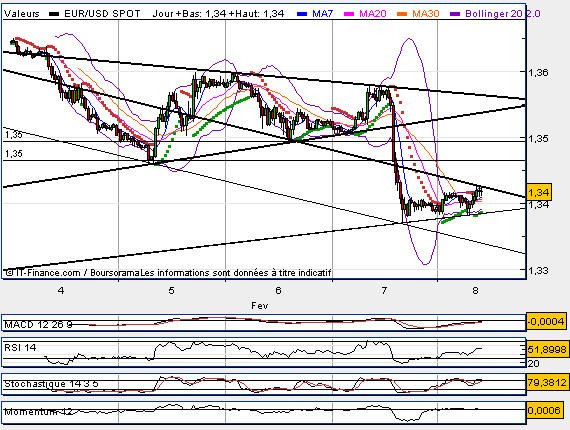Click date 7 on the time axis

[x=384, y=290]
